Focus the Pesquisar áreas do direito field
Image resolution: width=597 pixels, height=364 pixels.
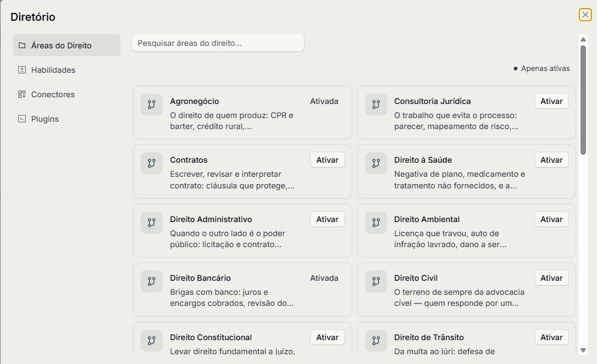pyautogui.click(x=218, y=43)
